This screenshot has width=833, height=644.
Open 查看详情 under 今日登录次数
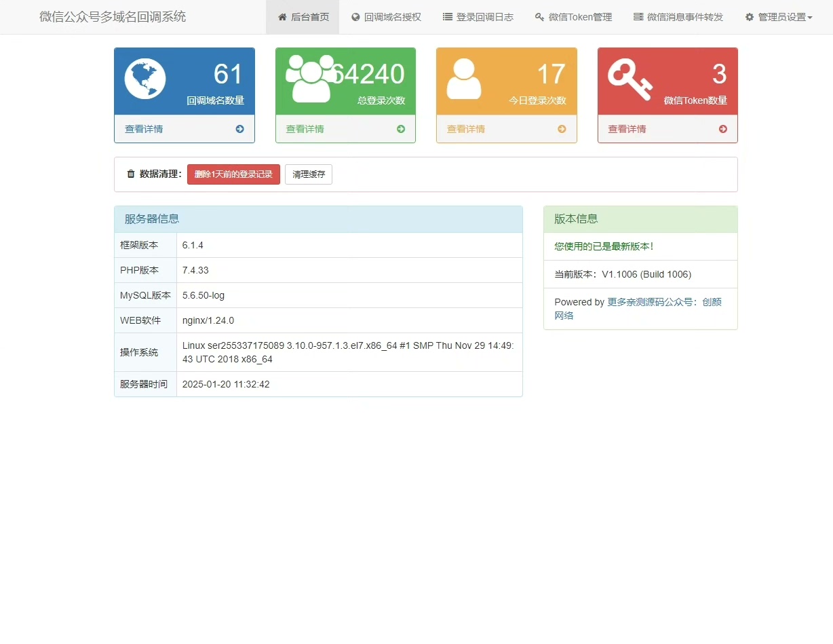tap(466, 129)
